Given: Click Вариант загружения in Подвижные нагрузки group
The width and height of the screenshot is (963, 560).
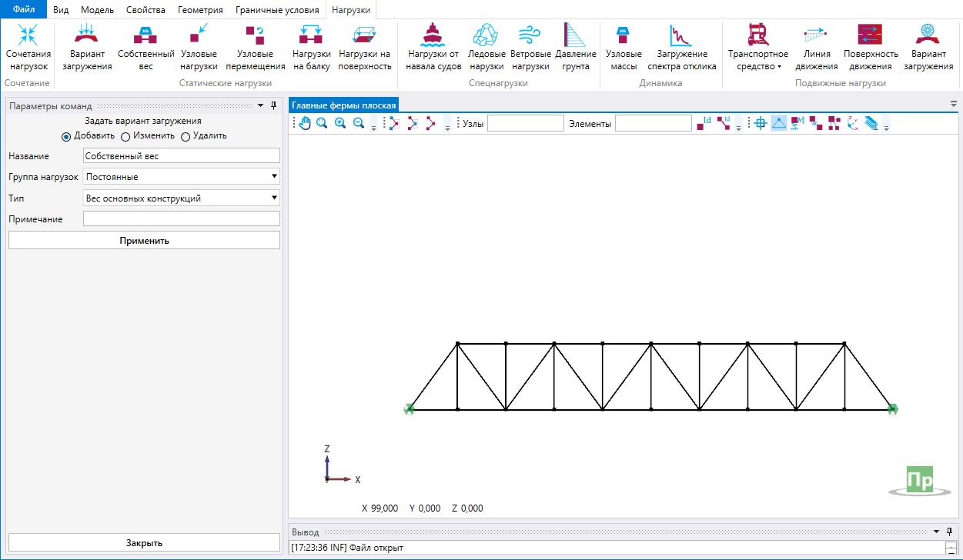Looking at the screenshot, I should click(928, 48).
